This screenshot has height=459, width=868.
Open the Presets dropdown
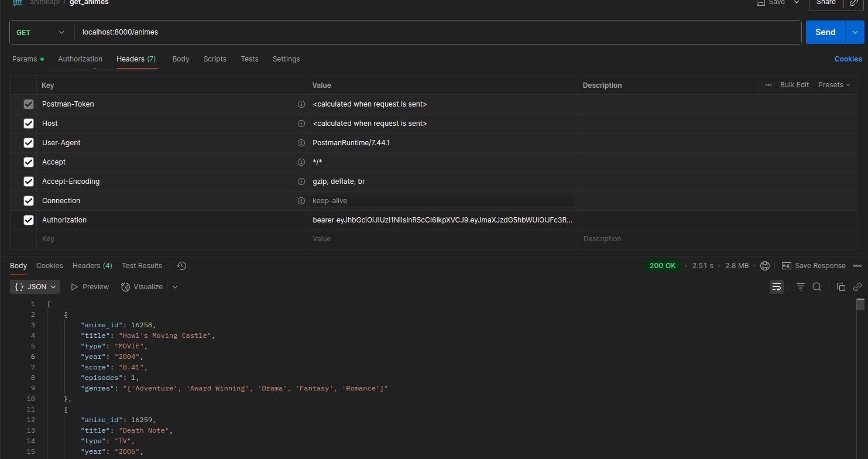tap(834, 85)
